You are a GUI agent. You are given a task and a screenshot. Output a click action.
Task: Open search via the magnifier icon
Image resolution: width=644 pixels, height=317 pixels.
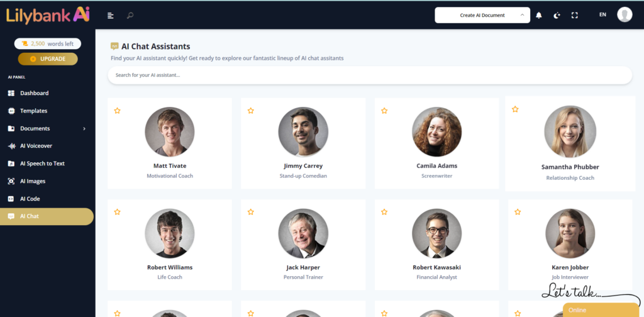[x=130, y=16]
